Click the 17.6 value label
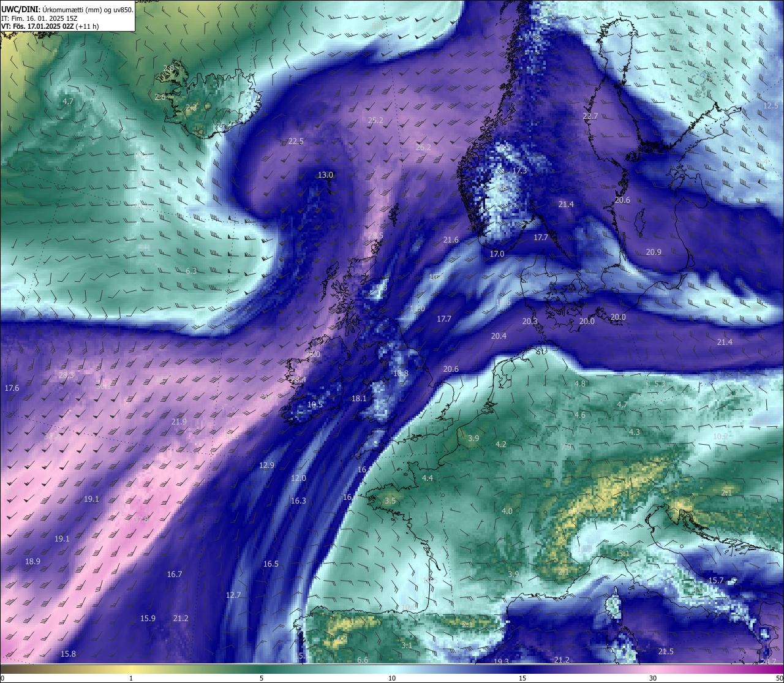This screenshot has height=683, width=784. pos(12,388)
